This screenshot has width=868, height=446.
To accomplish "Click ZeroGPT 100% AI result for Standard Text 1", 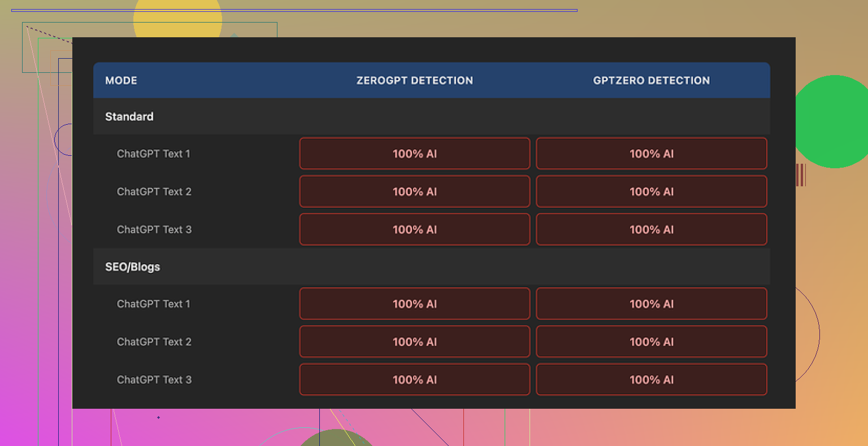I will point(414,154).
